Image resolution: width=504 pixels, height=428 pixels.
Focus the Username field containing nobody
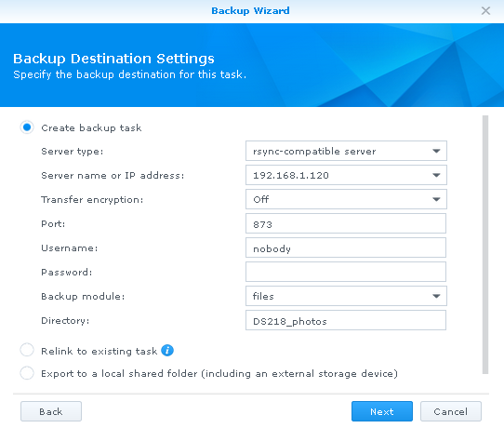click(346, 247)
